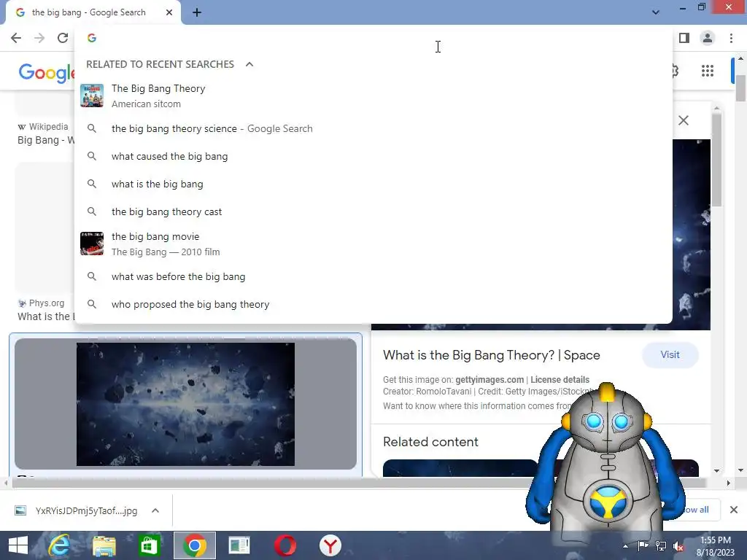This screenshot has height=560, width=747.
Task: Click the Related content heading
Action: pyautogui.click(x=430, y=442)
